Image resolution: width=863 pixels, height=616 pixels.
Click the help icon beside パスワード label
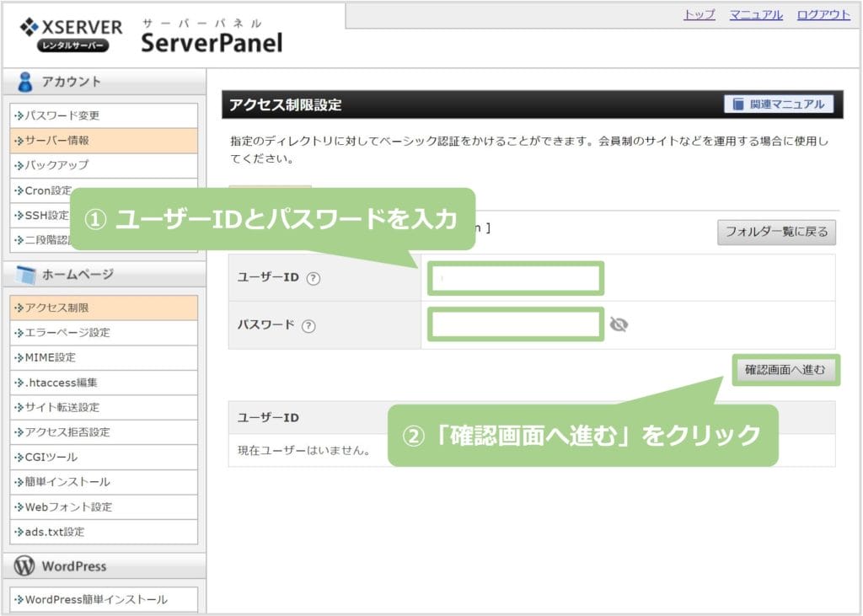point(308,326)
